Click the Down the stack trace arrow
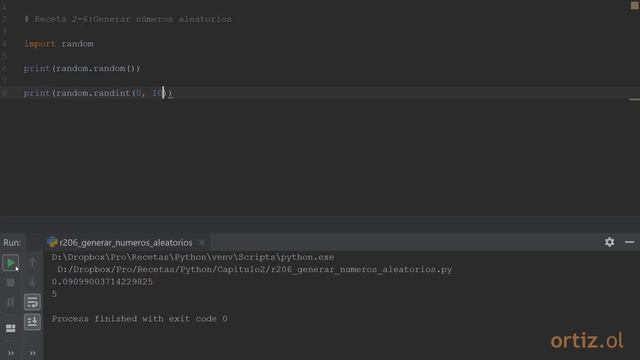Viewport: 640px width, 360px height. pos(32,282)
